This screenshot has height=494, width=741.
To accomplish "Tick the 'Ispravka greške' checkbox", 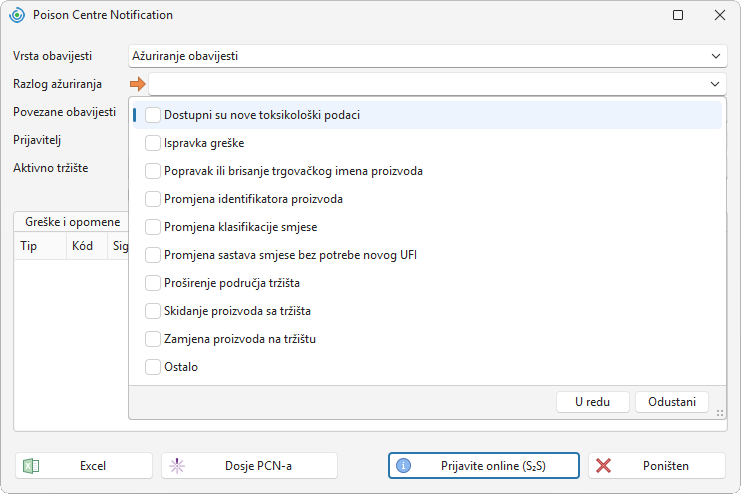I will tap(153, 143).
